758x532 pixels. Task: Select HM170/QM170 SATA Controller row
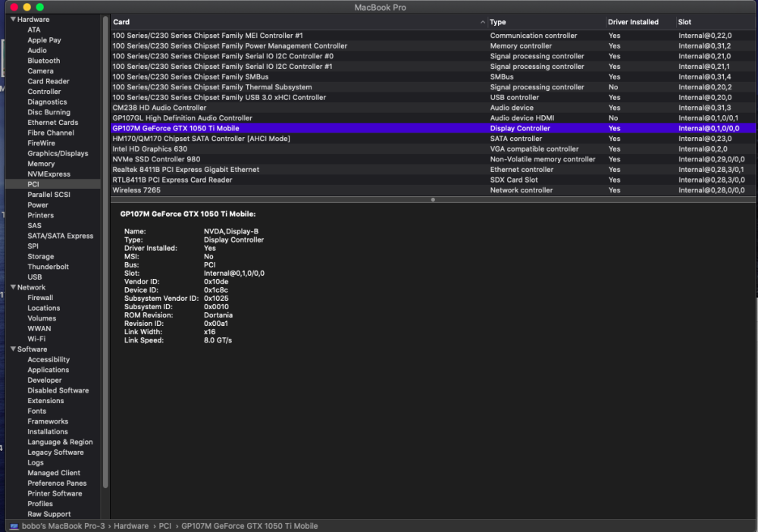click(x=433, y=139)
